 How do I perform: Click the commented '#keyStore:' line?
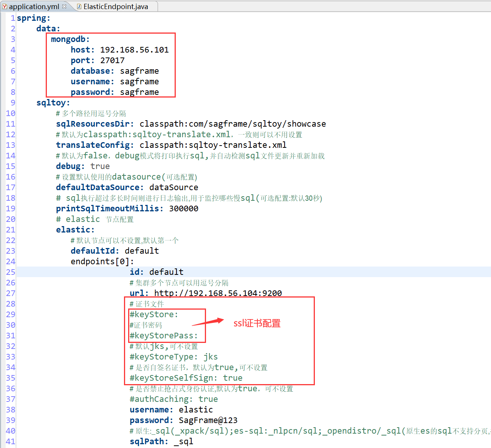tap(154, 315)
